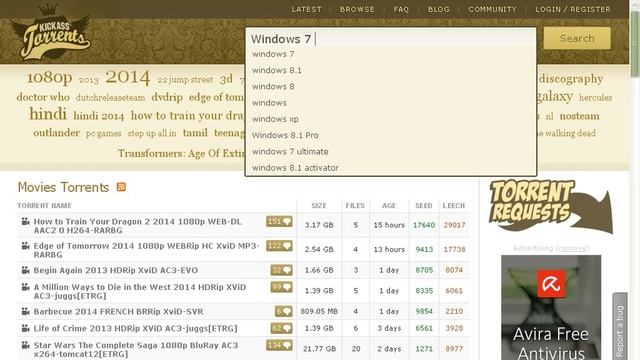Open Life of Crime 2013 HDRip torrent
The width and height of the screenshot is (640, 360).
(x=135, y=328)
